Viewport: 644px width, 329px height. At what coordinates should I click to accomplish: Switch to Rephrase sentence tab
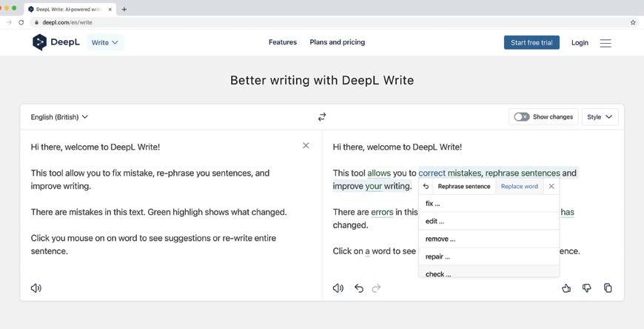464,186
